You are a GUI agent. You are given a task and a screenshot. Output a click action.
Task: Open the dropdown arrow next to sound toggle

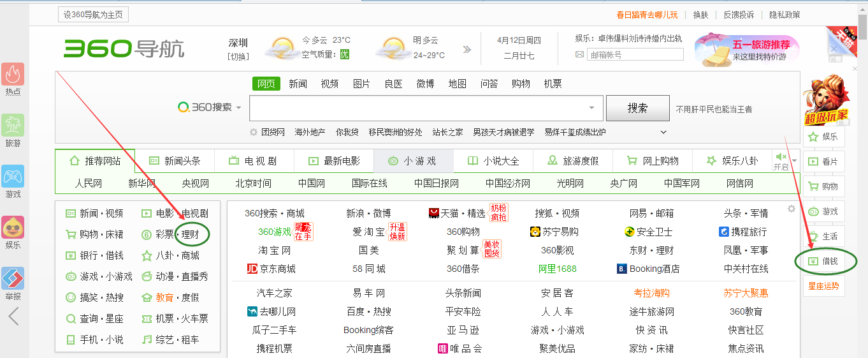pos(794,161)
